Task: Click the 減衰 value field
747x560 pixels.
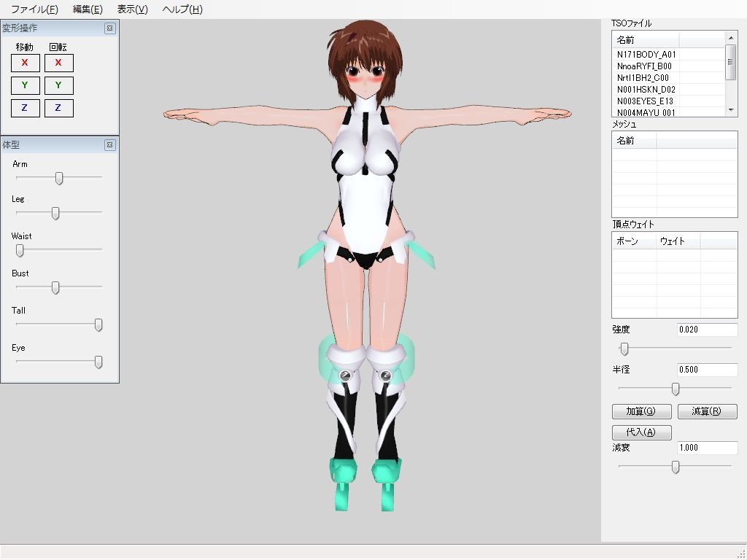Action: click(707, 448)
